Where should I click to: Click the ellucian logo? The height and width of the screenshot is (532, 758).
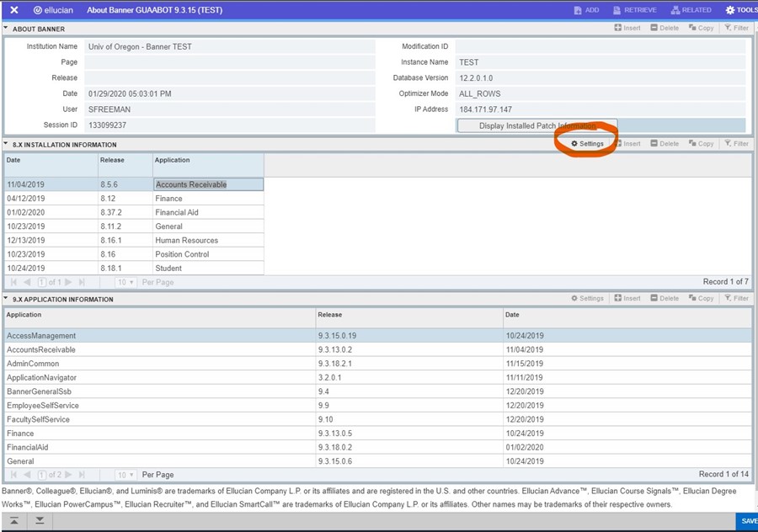pyautogui.click(x=53, y=9)
